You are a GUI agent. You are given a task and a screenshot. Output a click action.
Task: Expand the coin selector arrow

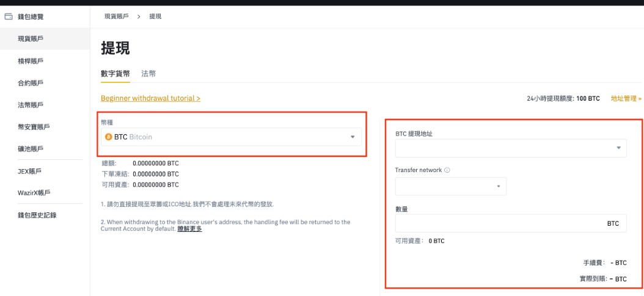click(353, 137)
